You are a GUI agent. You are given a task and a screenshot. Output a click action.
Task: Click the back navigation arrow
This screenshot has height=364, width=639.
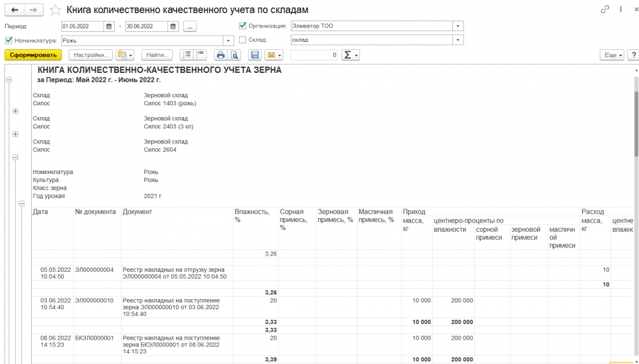(x=14, y=10)
